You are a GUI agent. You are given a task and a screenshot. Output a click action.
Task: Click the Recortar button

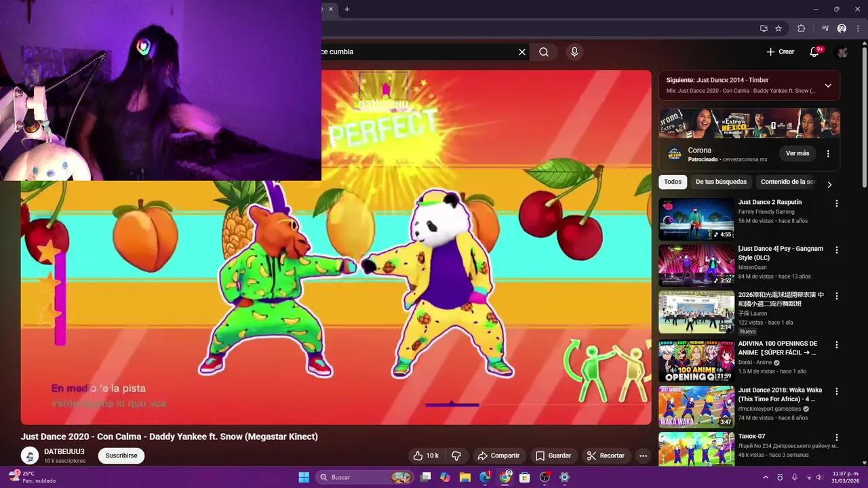pos(606,455)
